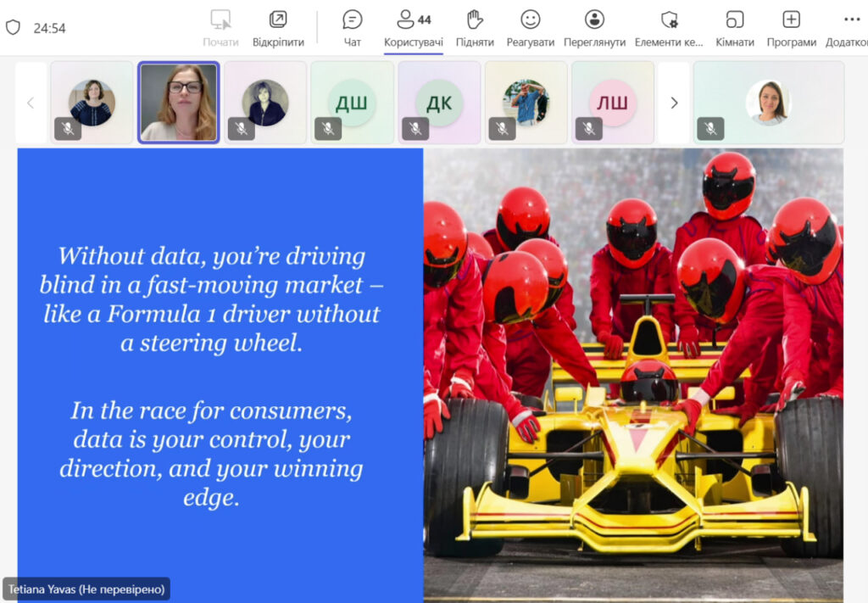Open the Чат chat panel
This screenshot has width=868, height=603.
click(352, 28)
